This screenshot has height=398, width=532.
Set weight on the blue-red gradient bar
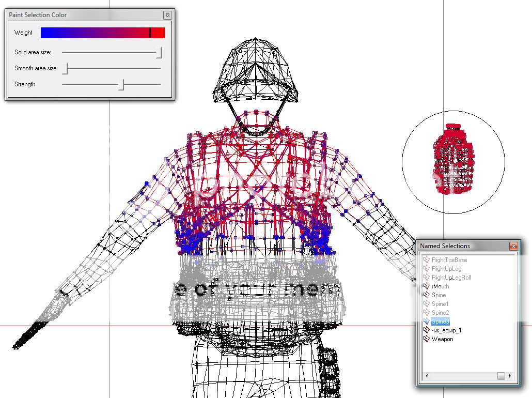[102, 33]
